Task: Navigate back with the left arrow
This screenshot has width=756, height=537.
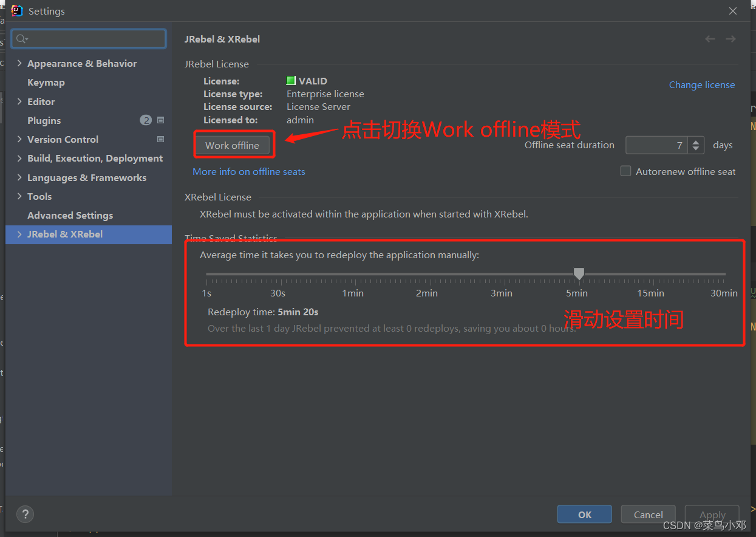Action: point(710,39)
